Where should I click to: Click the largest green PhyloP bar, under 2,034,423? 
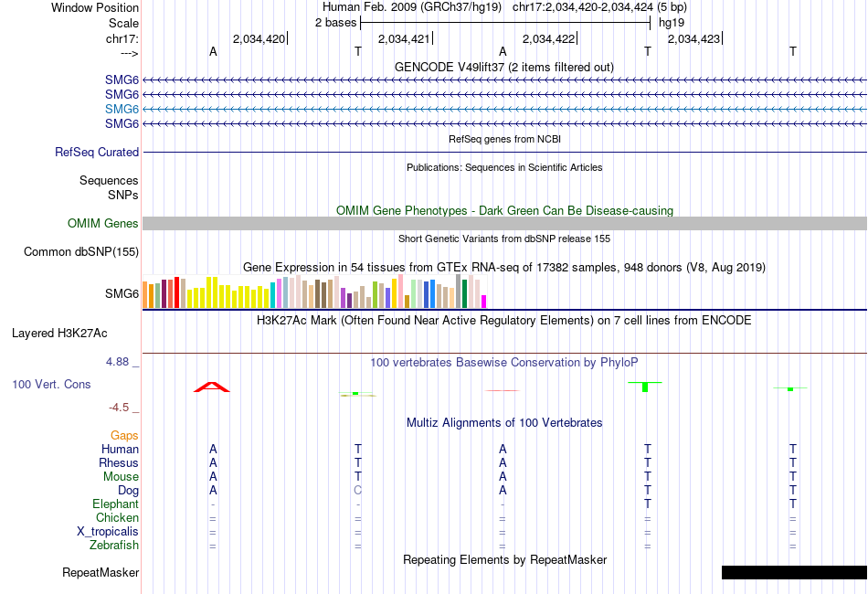point(645,387)
